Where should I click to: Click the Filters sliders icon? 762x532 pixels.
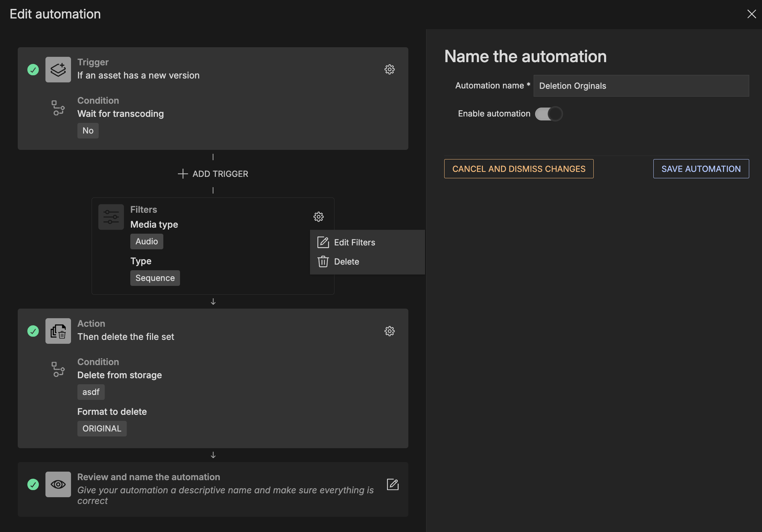tap(111, 217)
